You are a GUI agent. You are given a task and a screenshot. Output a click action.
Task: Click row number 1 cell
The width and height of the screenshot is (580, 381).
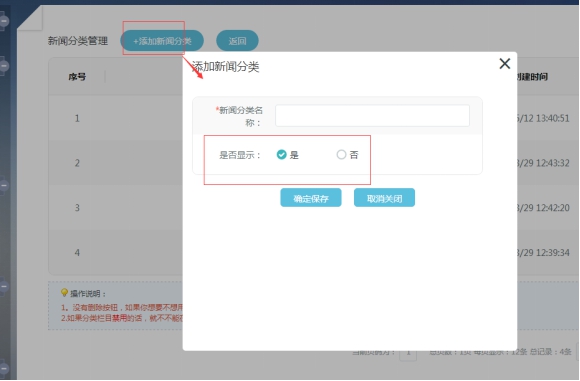click(77, 118)
